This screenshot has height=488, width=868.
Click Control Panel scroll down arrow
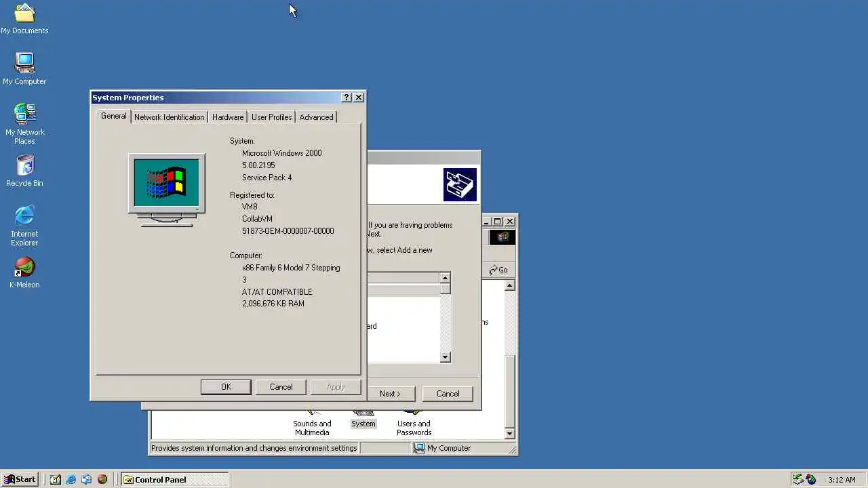pos(510,433)
